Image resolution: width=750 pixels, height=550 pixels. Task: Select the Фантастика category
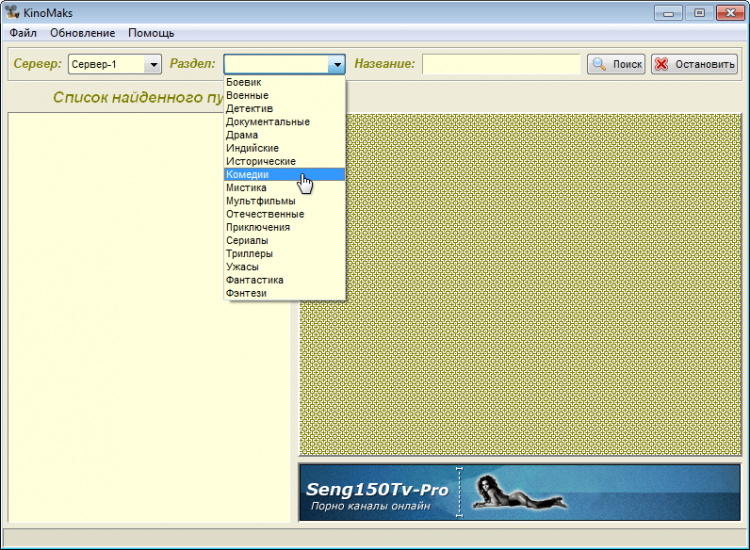(285, 280)
